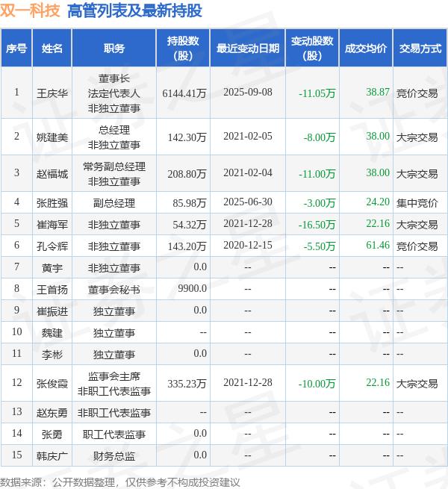
Task: Click the 姓名 column header
Action: coord(52,49)
